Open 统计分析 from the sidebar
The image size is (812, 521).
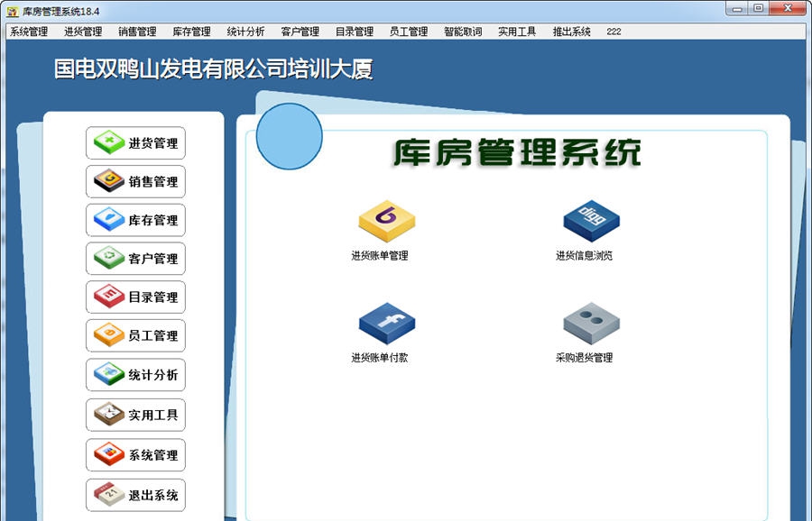[x=134, y=375]
